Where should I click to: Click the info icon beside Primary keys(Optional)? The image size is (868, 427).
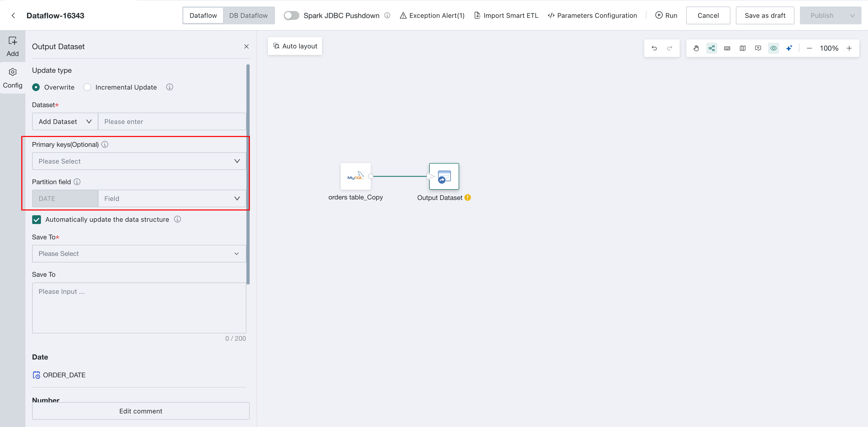pyautogui.click(x=105, y=144)
